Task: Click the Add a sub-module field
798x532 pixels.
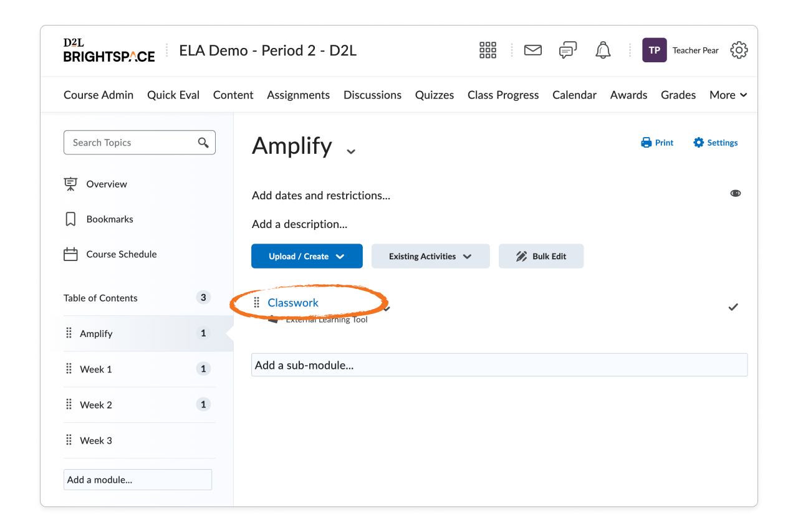Action: tap(499, 365)
